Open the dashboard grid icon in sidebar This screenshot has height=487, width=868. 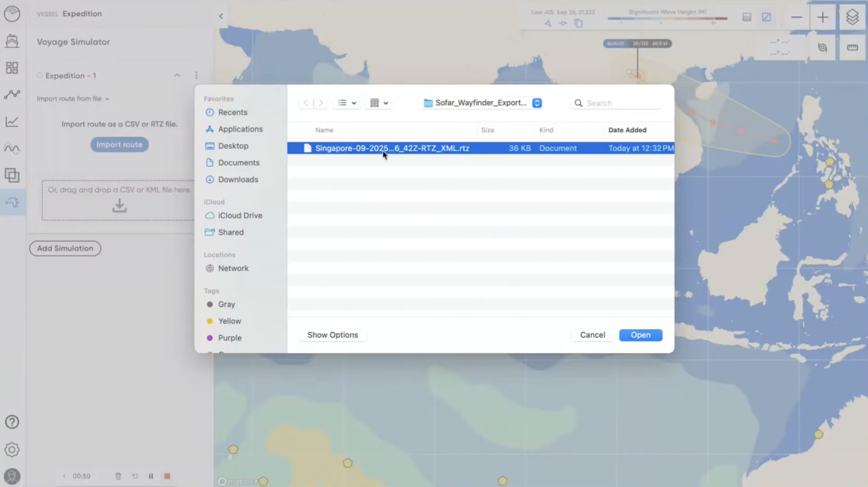(x=12, y=68)
